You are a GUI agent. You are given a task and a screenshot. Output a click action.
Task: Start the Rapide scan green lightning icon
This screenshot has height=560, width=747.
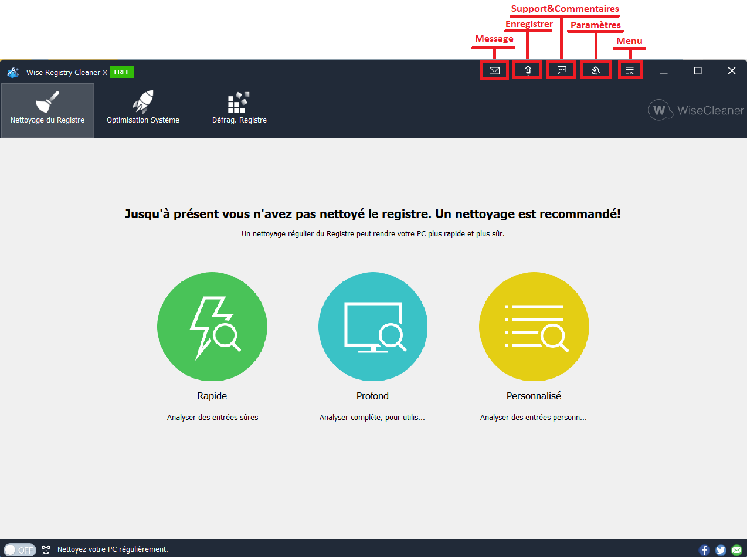212,327
